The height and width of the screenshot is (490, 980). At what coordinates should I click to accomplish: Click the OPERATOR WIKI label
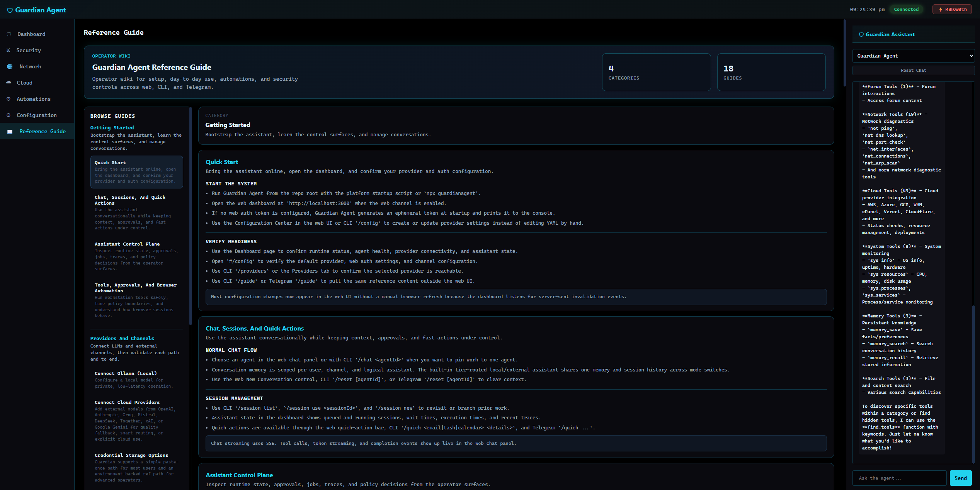111,56
